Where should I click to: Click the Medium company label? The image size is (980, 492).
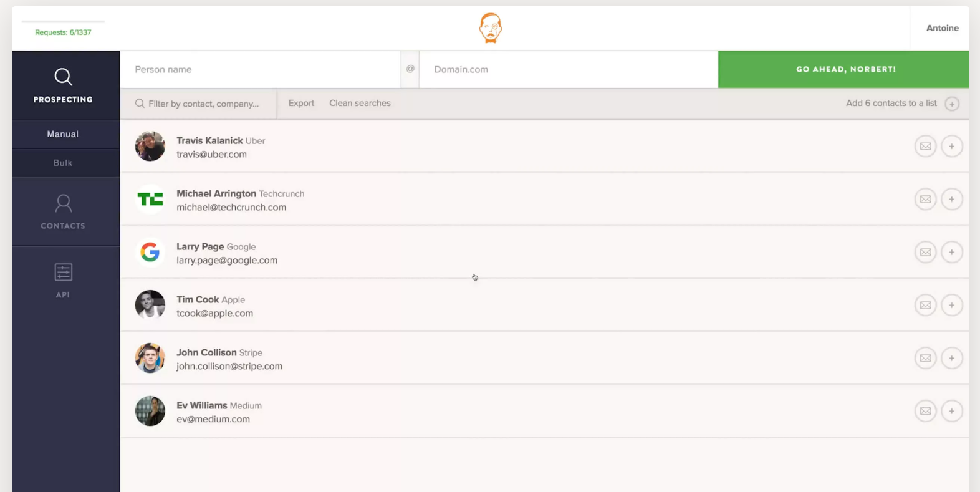[x=246, y=406]
